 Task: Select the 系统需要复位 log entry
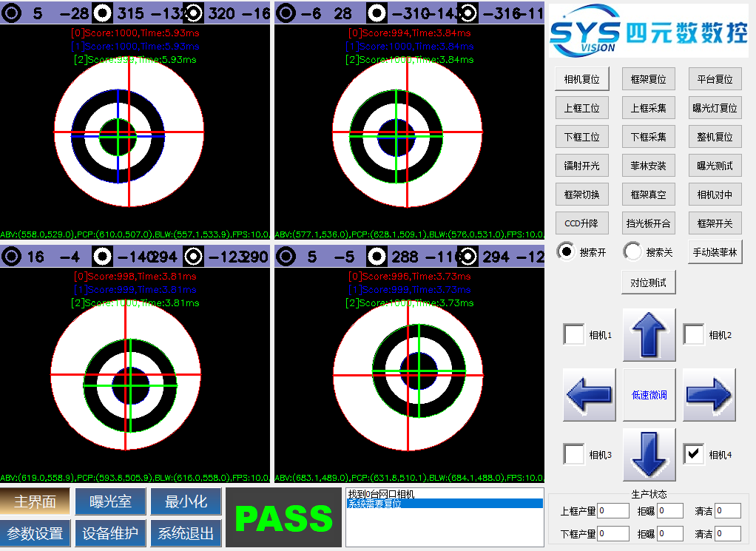(444, 504)
